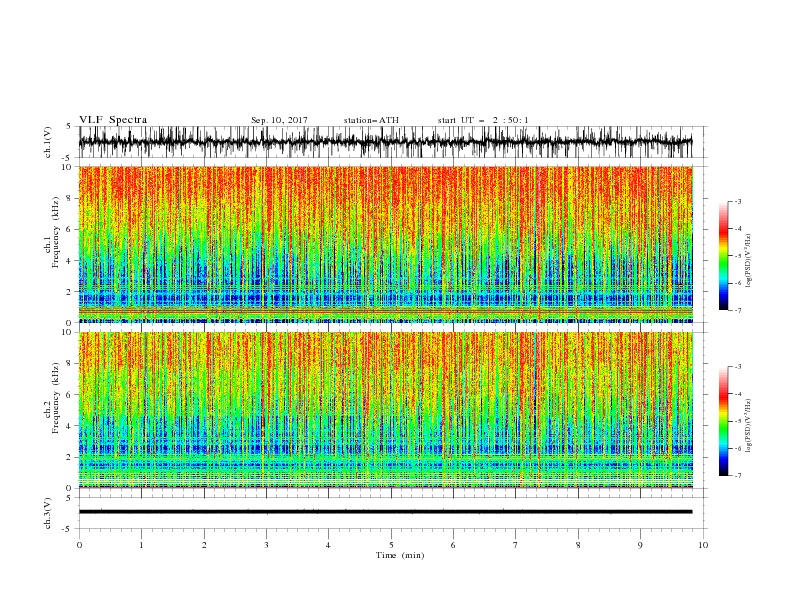Click the "station=ATH" header label

tap(371, 120)
